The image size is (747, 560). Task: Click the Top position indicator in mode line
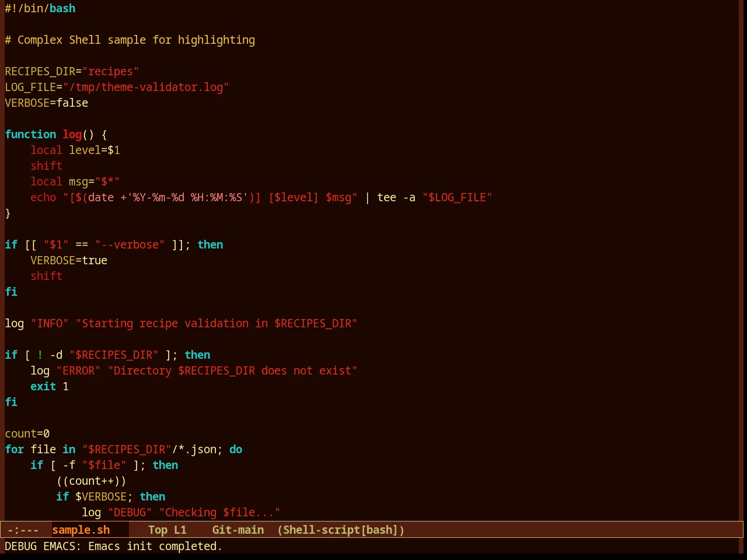(158, 530)
